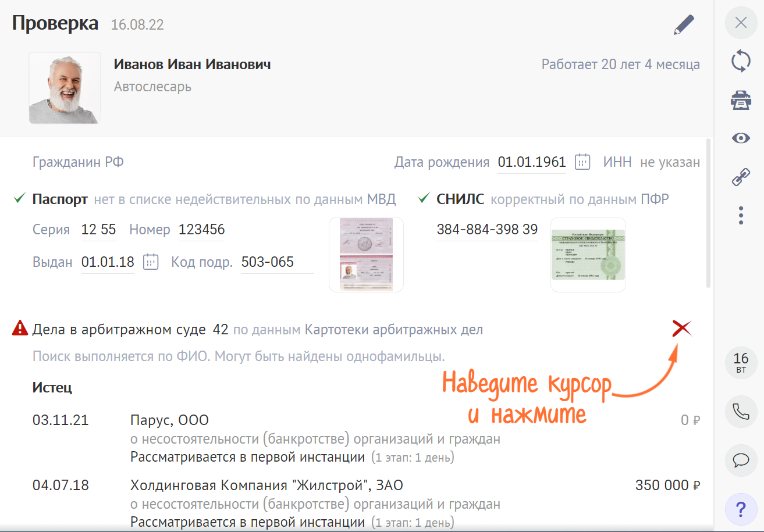Open the chat bubble icon
The width and height of the screenshot is (764, 532).
pos(741,460)
